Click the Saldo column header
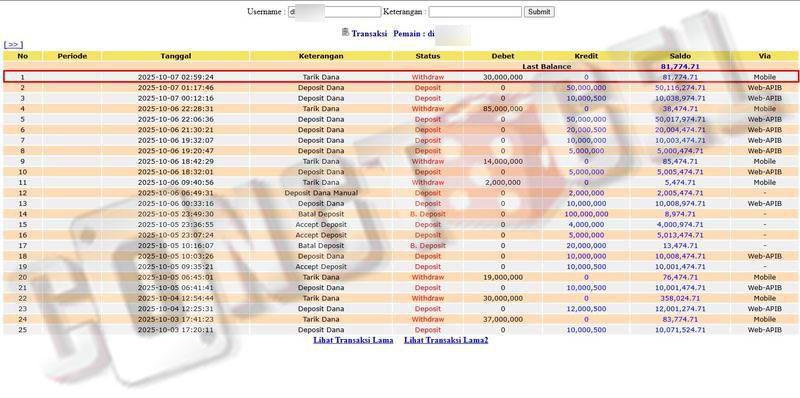This screenshot has height=398, width=800. coord(680,56)
